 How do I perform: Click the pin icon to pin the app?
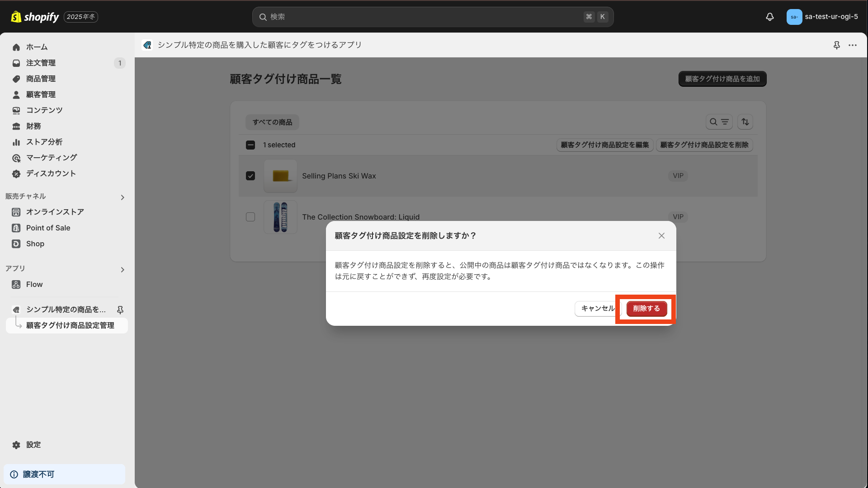point(837,45)
